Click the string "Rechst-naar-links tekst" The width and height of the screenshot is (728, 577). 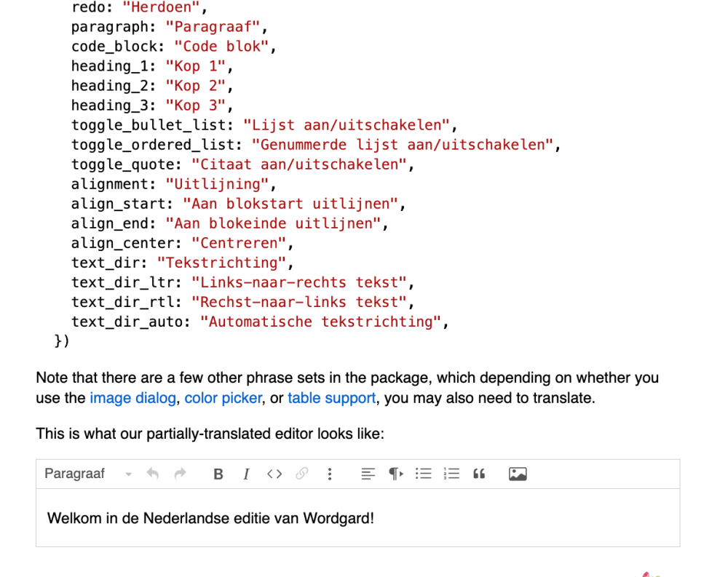[299, 302]
